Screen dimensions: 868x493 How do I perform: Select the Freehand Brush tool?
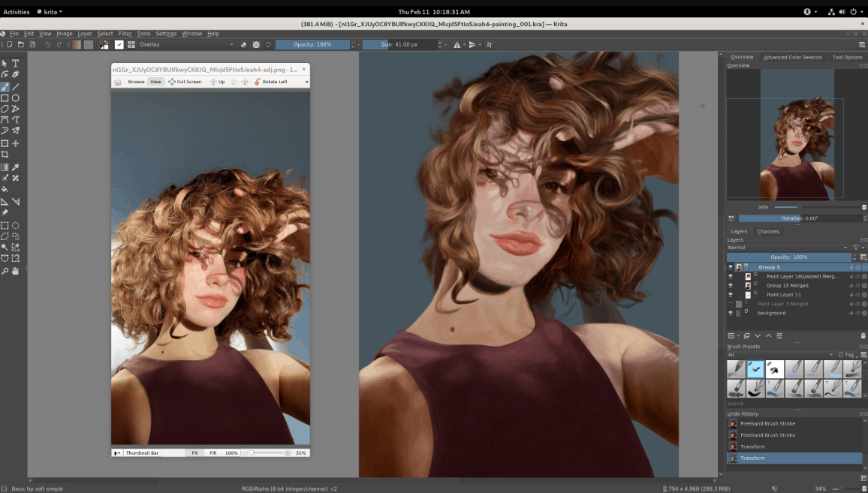pos(5,87)
